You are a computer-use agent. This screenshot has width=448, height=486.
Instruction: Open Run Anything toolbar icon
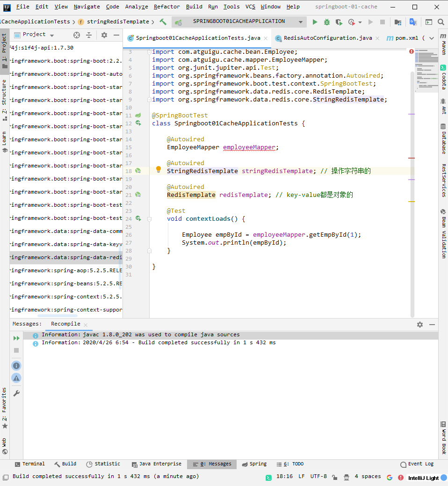pos(429,22)
